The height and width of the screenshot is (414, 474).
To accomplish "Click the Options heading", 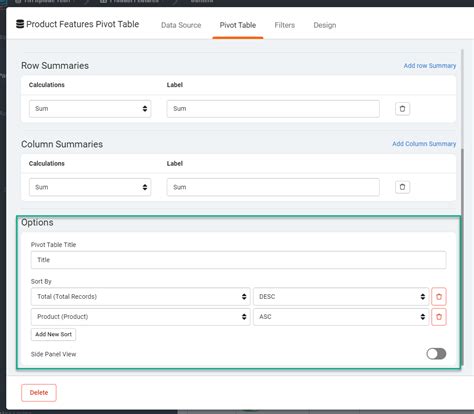I will pos(37,222).
